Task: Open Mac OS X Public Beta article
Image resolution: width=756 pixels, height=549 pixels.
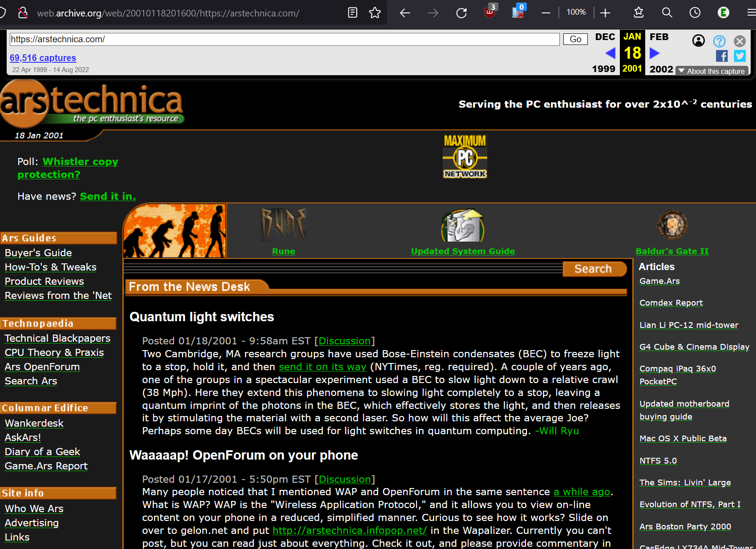Action: click(x=683, y=438)
